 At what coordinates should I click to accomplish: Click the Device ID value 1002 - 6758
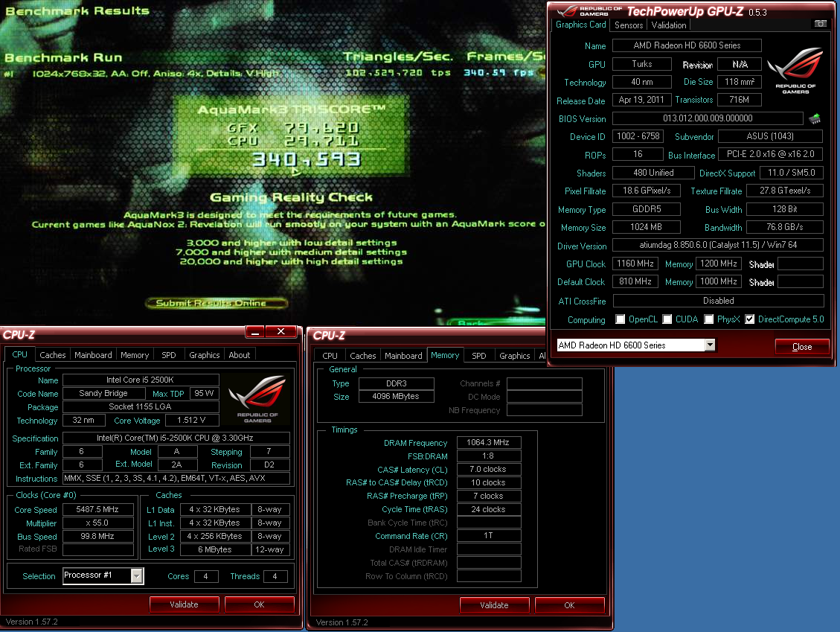click(x=638, y=136)
